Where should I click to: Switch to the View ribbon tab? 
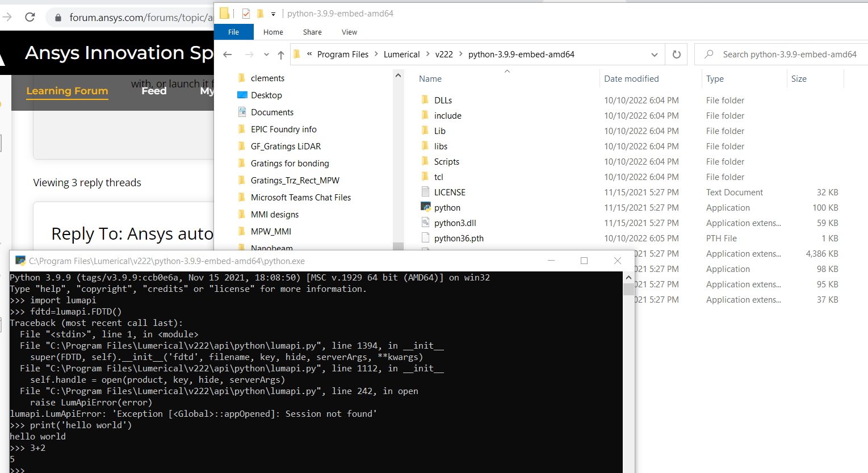click(x=349, y=32)
